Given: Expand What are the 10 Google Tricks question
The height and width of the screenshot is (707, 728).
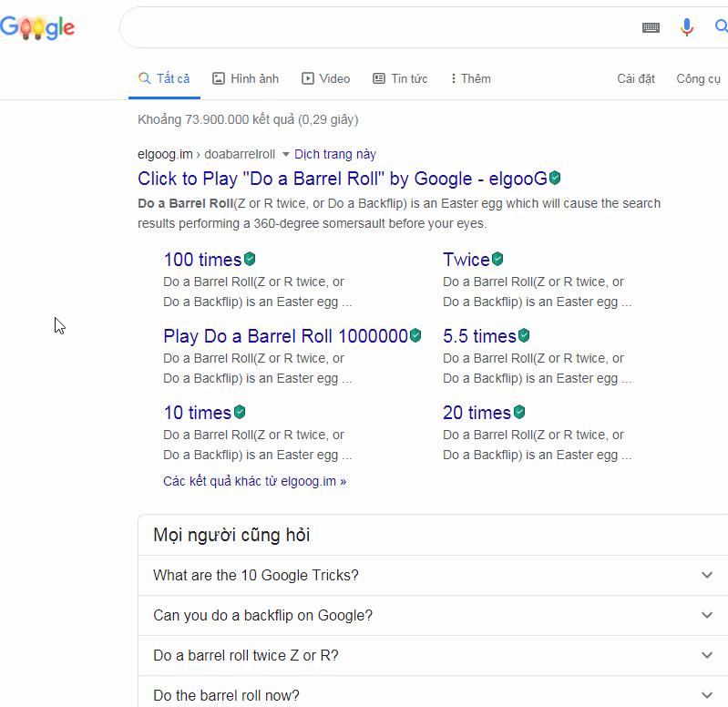Looking at the screenshot, I should [x=433, y=575].
